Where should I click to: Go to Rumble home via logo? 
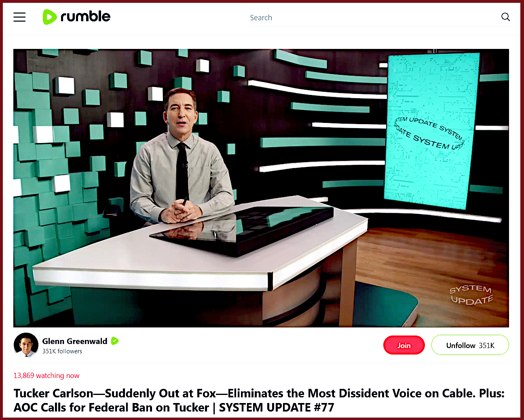pos(76,17)
